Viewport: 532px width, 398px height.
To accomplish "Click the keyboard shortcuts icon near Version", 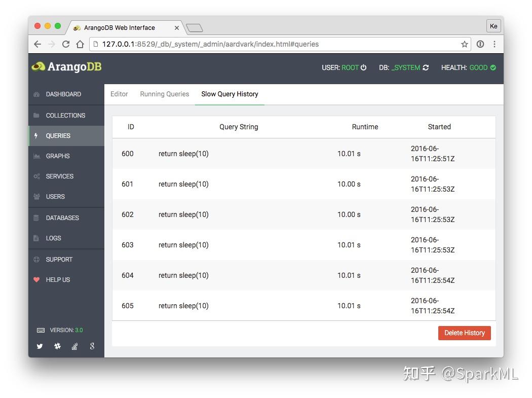I will pos(41,330).
